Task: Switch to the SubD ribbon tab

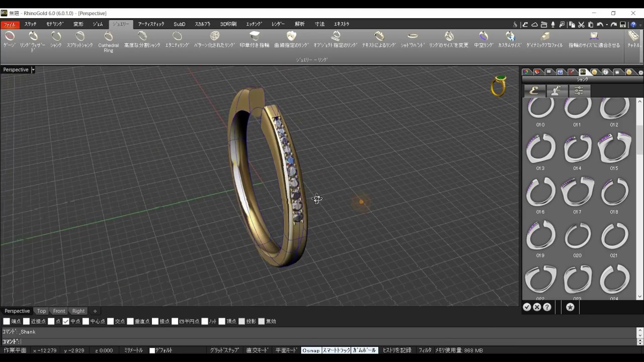Action: coord(180,24)
